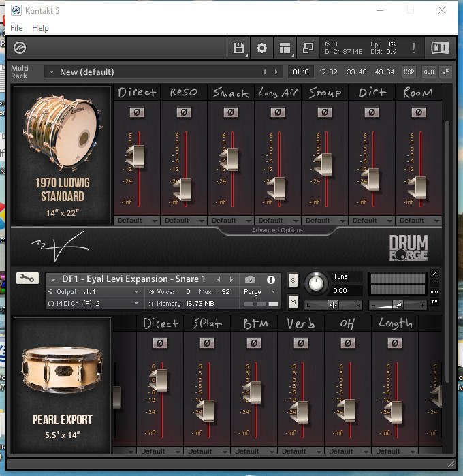The height and width of the screenshot is (476, 463).
Task: Open Long Air output Default dropdown
Action: pyautogui.click(x=278, y=221)
